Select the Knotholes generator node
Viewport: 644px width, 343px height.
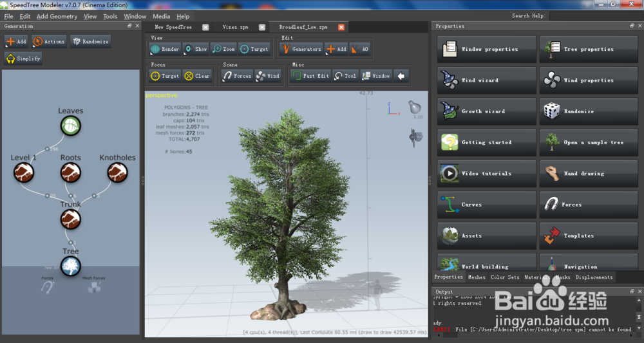tap(117, 172)
